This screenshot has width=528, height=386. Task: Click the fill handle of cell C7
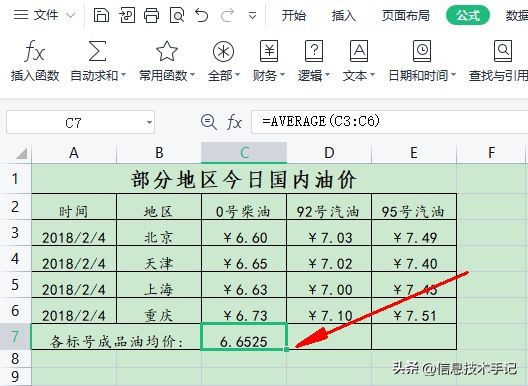pyautogui.click(x=286, y=350)
